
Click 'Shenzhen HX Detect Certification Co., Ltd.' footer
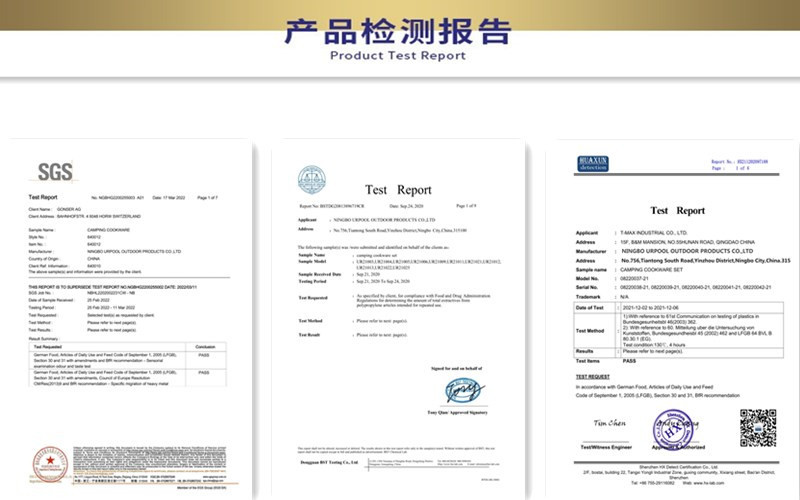pos(679,467)
